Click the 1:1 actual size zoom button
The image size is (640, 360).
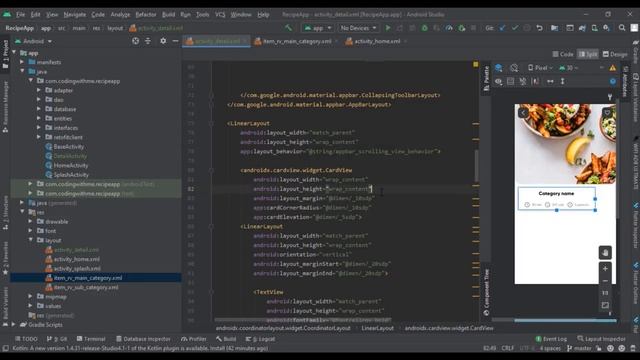605,293
